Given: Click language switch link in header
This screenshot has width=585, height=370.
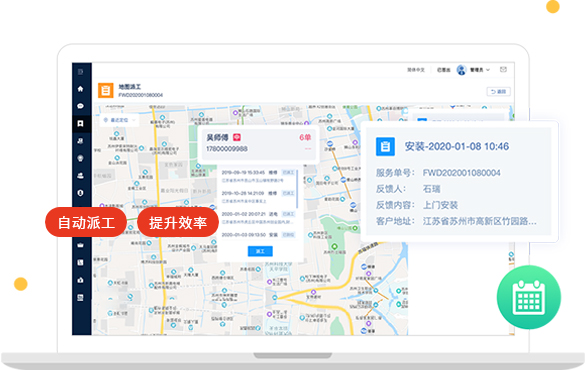Looking at the screenshot, I should point(416,70).
